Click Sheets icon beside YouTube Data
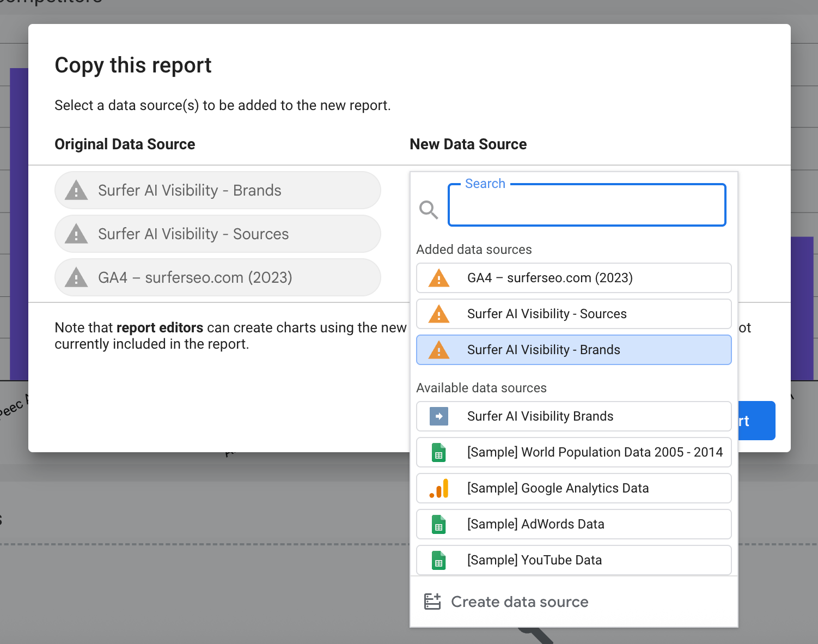818x644 pixels. coord(439,560)
